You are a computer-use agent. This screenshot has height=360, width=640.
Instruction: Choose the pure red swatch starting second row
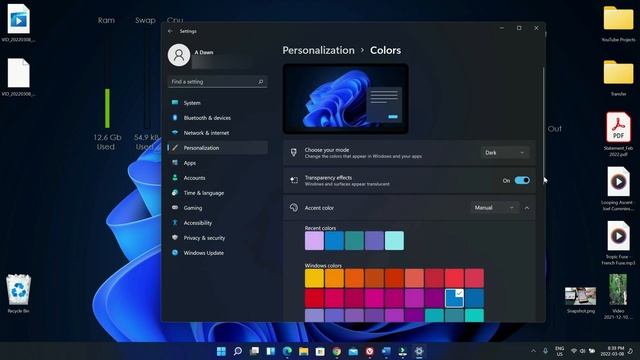coord(314,298)
